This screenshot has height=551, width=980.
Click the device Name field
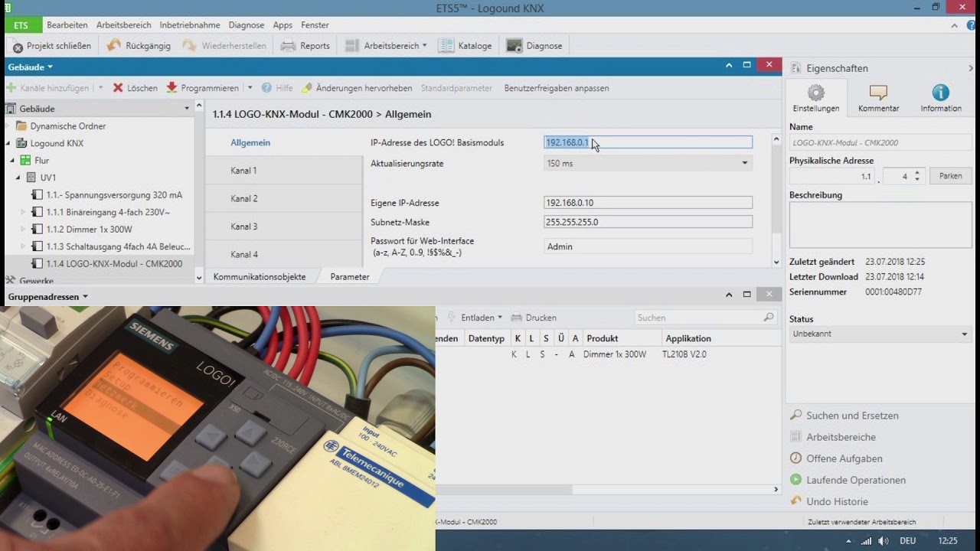click(880, 142)
